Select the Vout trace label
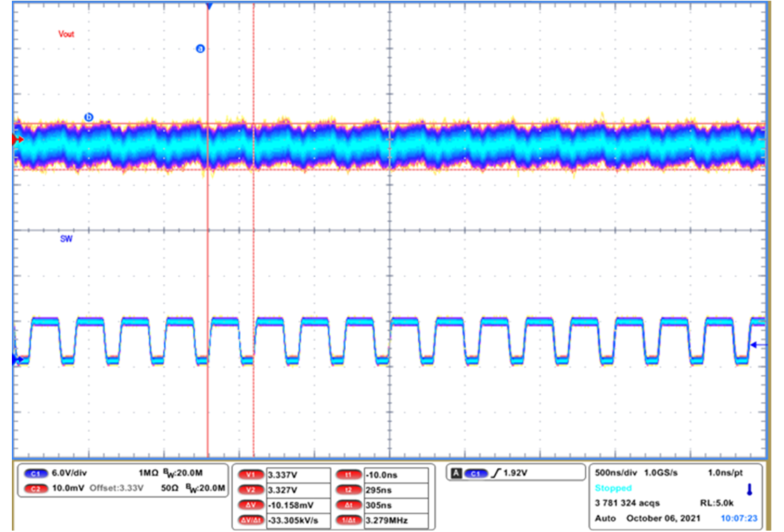The width and height of the screenshot is (784, 532). 66,33
